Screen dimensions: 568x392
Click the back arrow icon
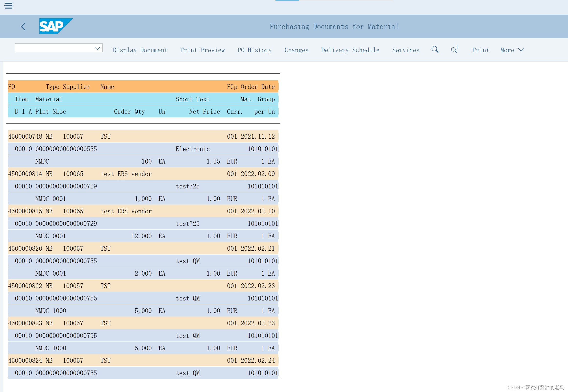tap(23, 27)
